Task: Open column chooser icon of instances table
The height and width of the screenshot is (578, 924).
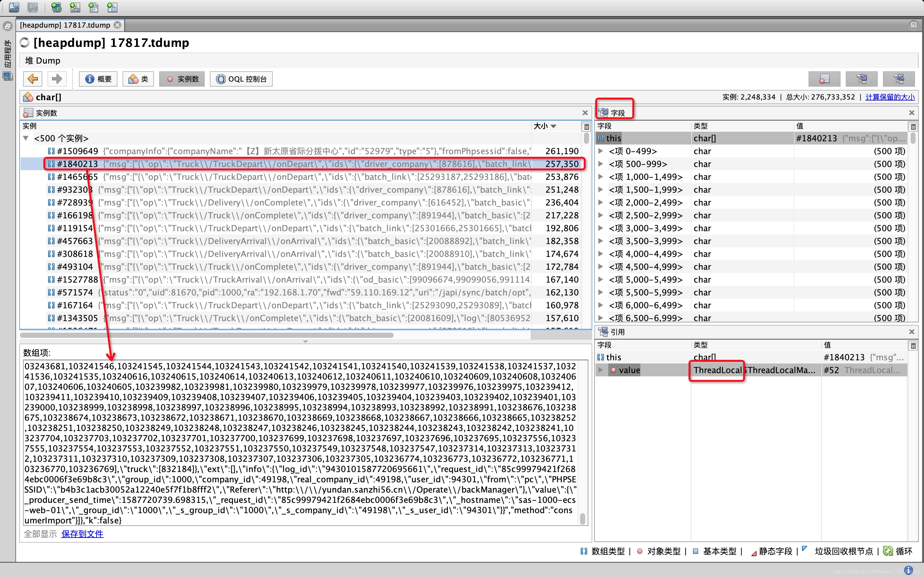Action: [587, 127]
